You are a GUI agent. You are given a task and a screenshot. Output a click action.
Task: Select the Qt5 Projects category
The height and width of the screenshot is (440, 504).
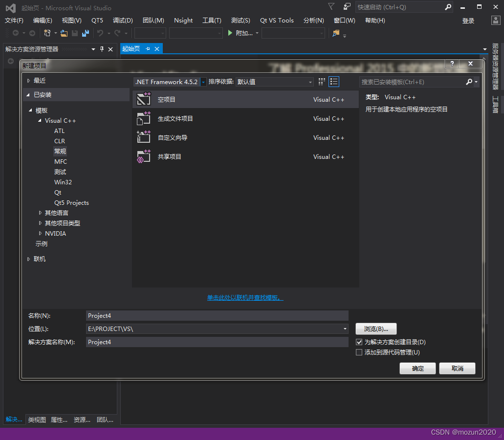pos(71,203)
